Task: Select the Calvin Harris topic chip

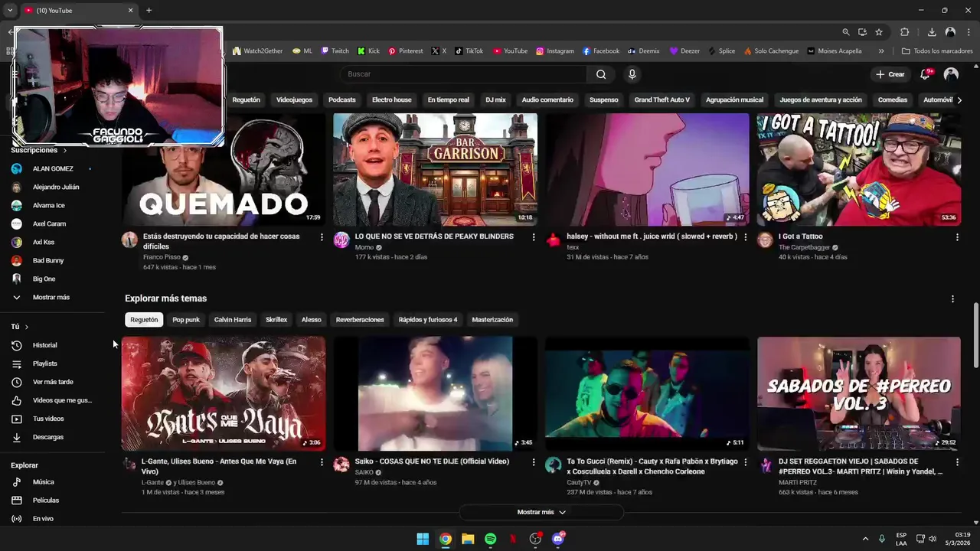Action: pyautogui.click(x=233, y=320)
